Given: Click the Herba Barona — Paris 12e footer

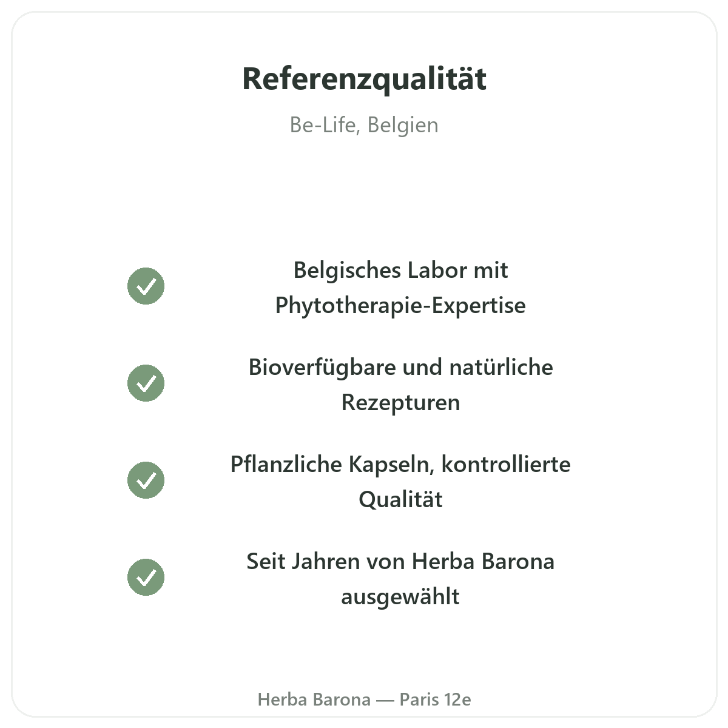Looking at the screenshot, I should pyautogui.click(x=364, y=699).
